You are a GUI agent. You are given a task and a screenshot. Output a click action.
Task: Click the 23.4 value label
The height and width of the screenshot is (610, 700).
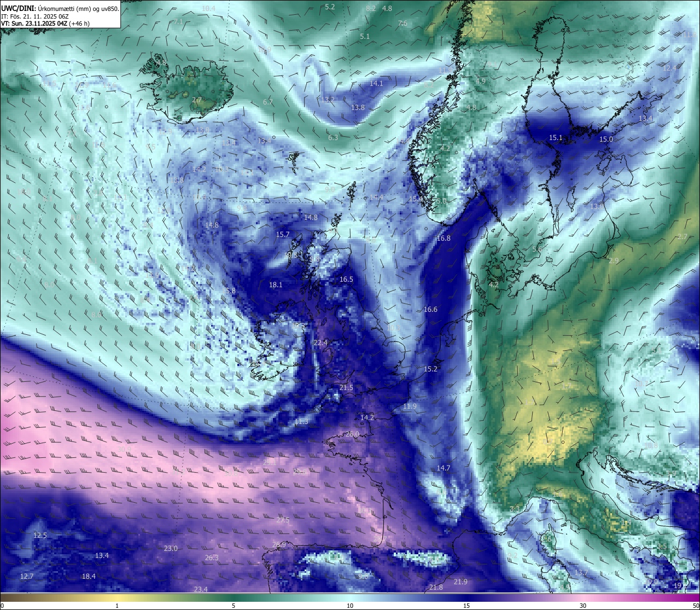click(201, 589)
